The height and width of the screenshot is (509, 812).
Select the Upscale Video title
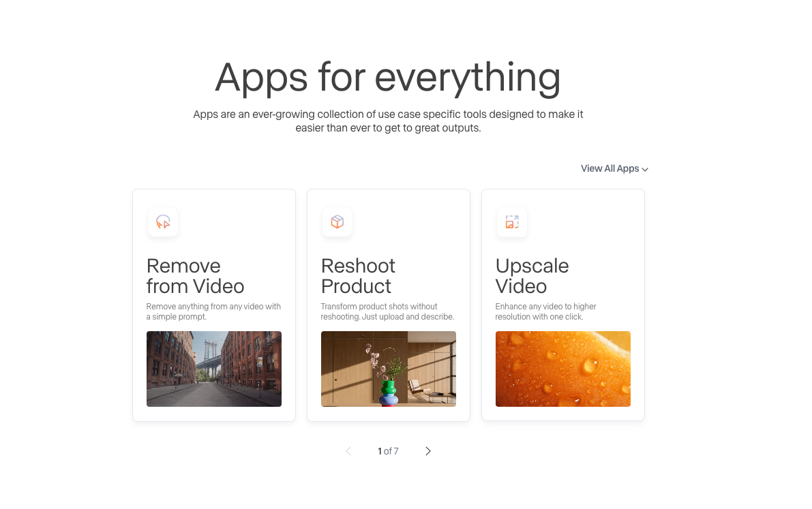(532, 276)
